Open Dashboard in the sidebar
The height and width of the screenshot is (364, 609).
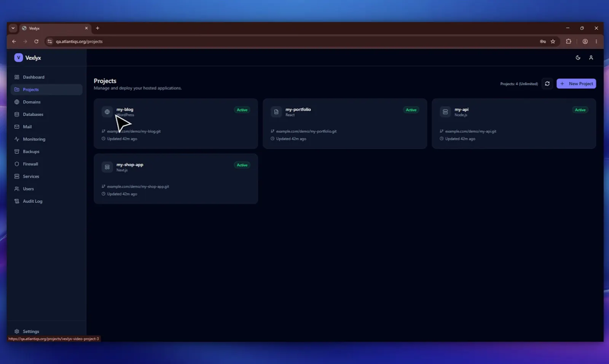click(x=46, y=77)
